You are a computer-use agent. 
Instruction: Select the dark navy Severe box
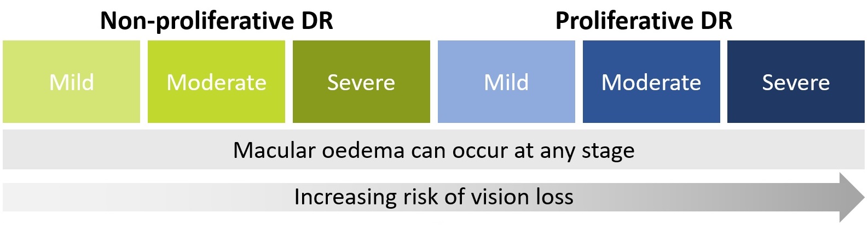click(796, 81)
